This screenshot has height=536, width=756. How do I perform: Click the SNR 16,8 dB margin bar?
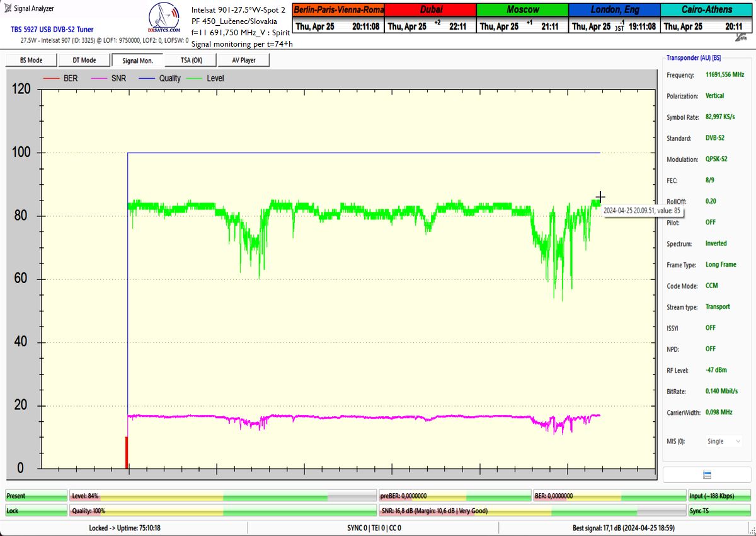(532, 511)
